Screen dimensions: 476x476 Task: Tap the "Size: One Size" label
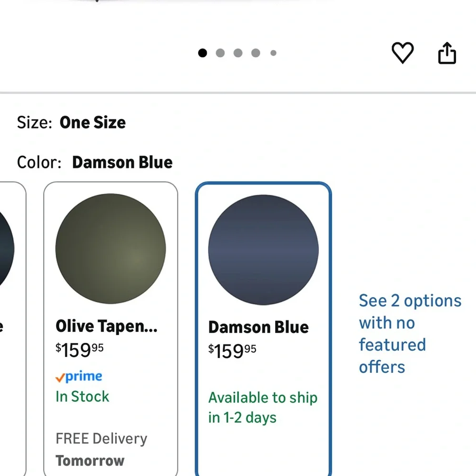point(71,122)
